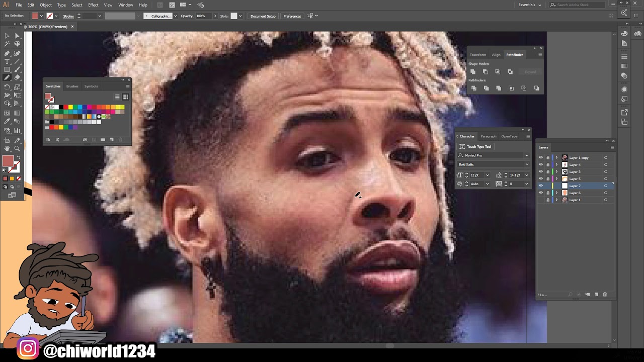
Task: Open the Effect menu
Action: (93, 5)
